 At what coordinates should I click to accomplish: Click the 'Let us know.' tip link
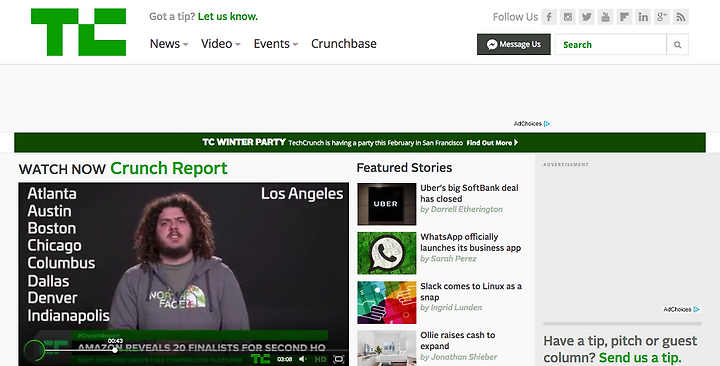coord(228,17)
